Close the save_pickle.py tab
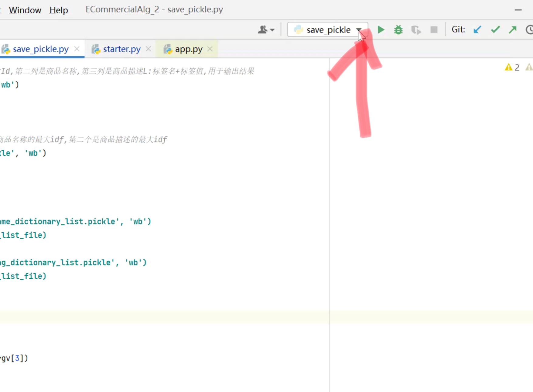 [77, 49]
